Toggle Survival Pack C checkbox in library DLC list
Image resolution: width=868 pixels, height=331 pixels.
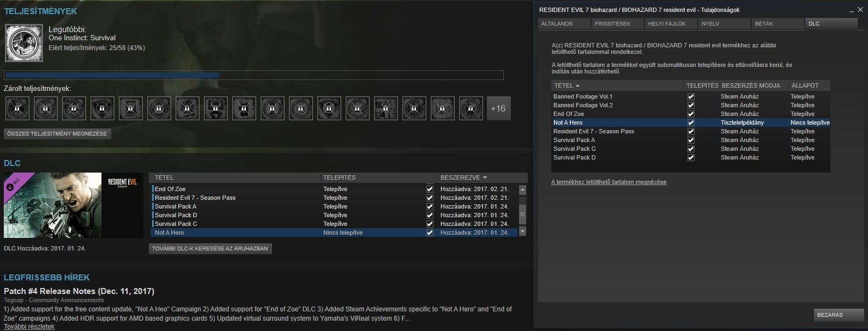(x=430, y=224)
